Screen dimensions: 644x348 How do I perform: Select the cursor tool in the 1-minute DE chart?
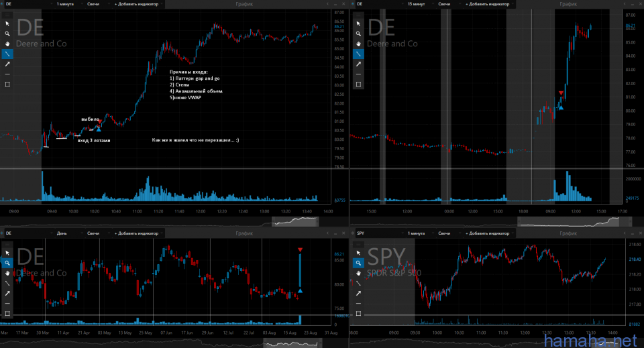point(7,22)
